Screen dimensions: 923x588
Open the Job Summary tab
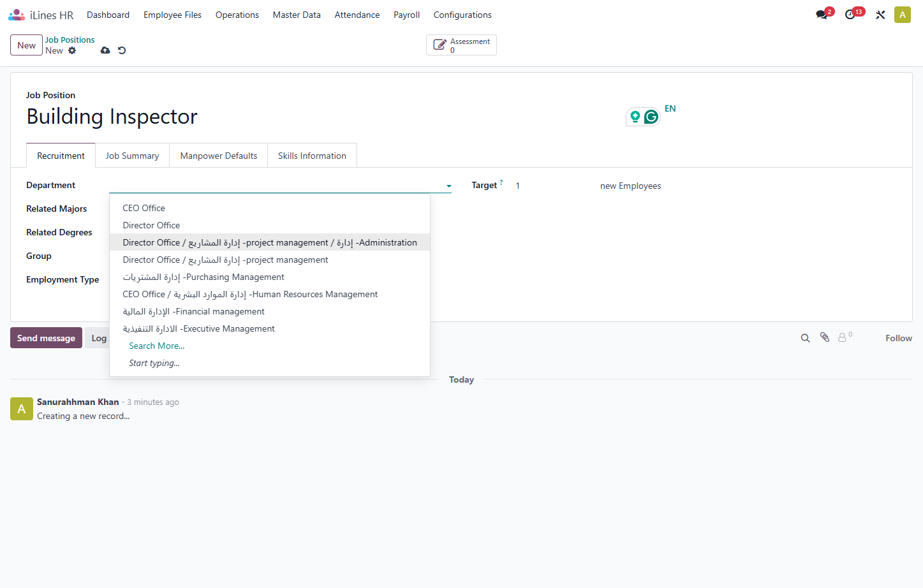click(132, 156)
